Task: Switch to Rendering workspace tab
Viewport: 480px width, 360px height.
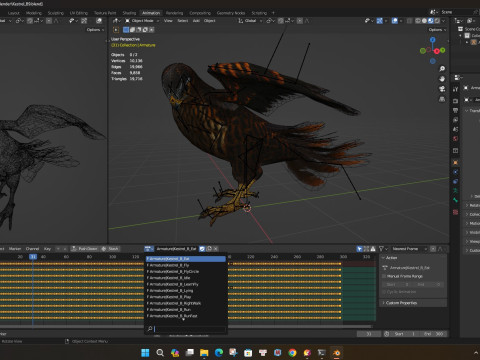Action: click(174, 13)
